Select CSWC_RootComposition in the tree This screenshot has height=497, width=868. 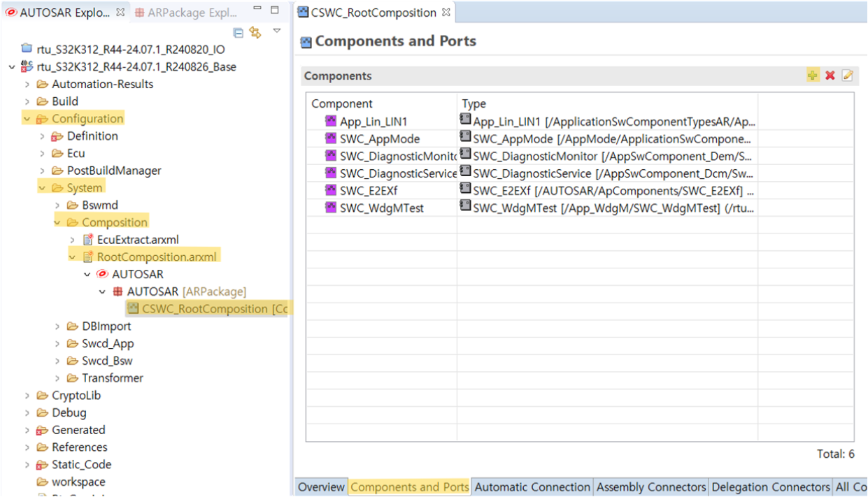208,309
